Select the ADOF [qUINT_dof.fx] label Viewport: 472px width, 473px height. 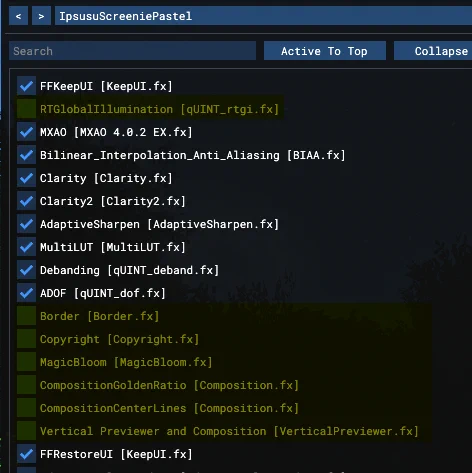[x=103, y=293]
